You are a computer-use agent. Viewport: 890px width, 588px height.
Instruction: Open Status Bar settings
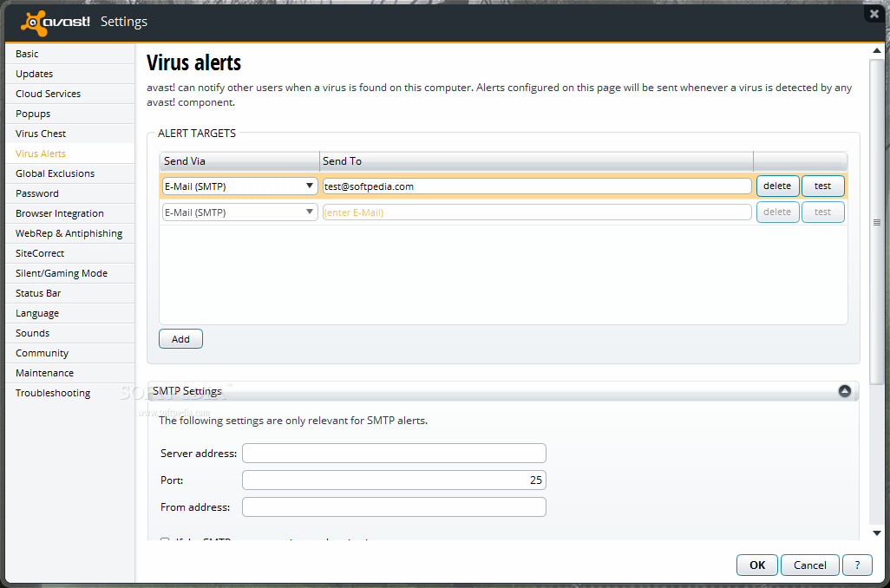tap(69, 293)
